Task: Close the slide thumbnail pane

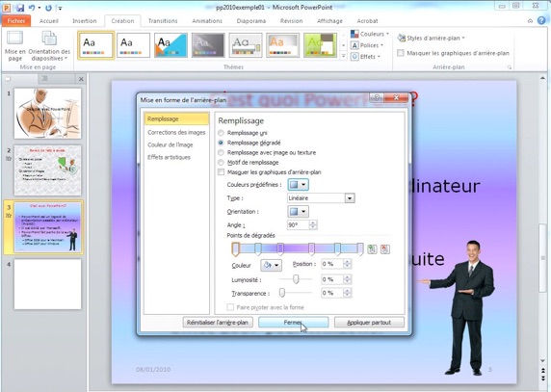Action: pyautogui.click(x=81, y=79)
